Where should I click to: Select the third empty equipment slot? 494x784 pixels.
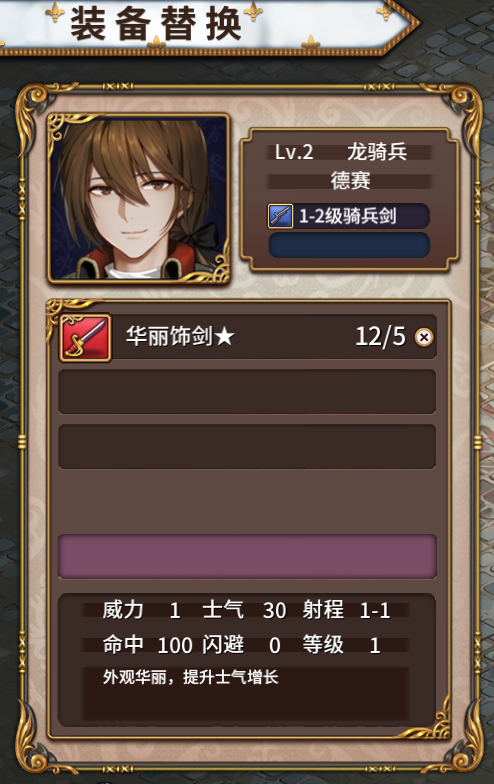click(x=247, y=446)
